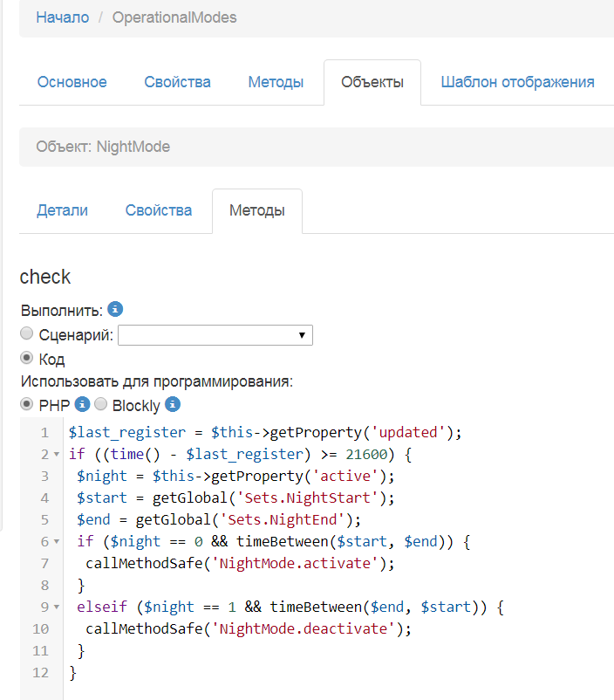The image size is (614, 700).
Task: Open the class-level Свойства tab
Action: pyautogui.click(x=177, y=82)
